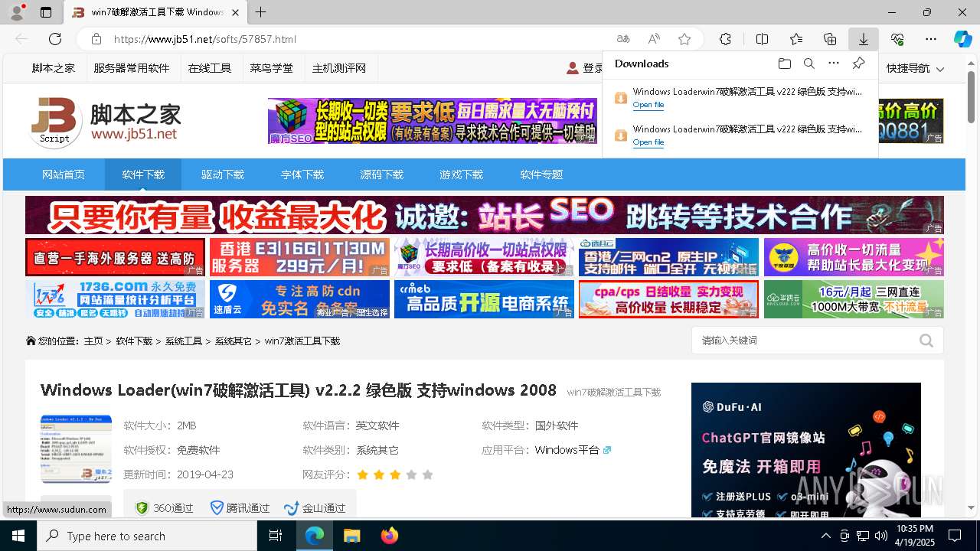Open the Copilot sidebar icon
Image resolution: width=980 pixels, height=551 pixels.
click(x=962, y=39)
